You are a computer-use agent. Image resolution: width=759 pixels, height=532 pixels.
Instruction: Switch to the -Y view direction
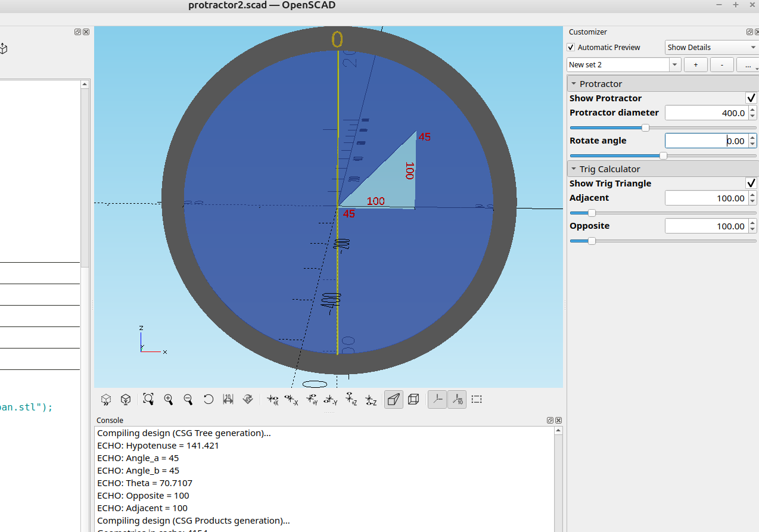(331, 400)
